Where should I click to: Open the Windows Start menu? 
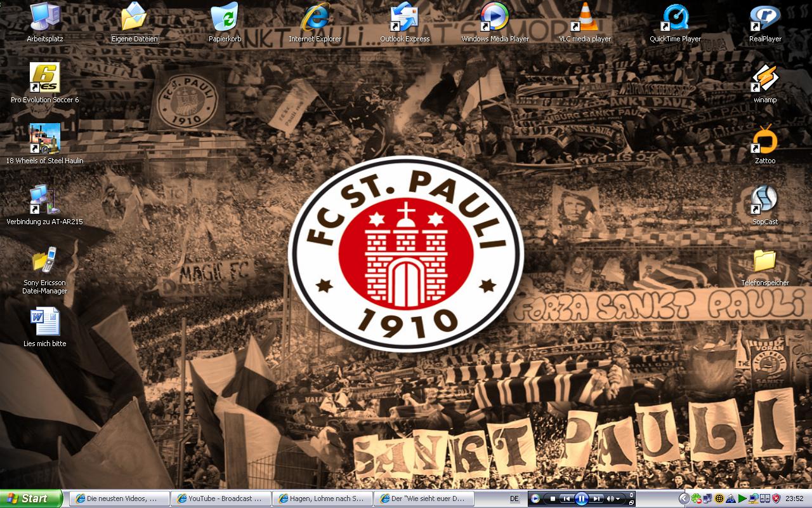tap(31, 498)
